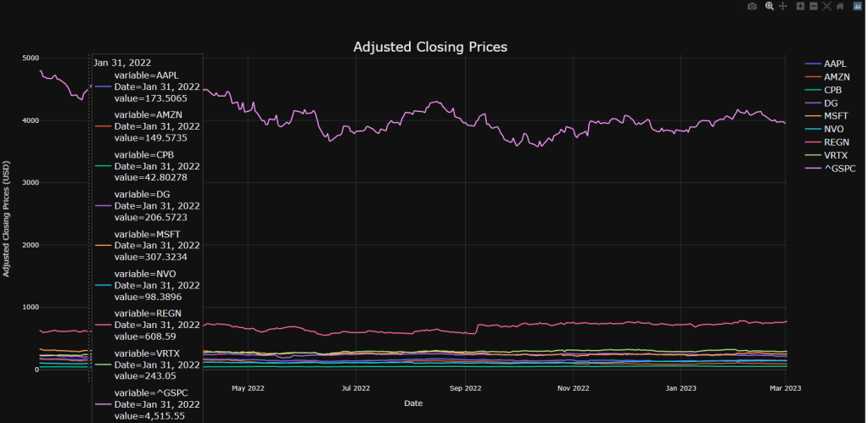This screenshot has width=868, height=423.
Task: Click the Date x-axis title
Action: tap(413, 402)
